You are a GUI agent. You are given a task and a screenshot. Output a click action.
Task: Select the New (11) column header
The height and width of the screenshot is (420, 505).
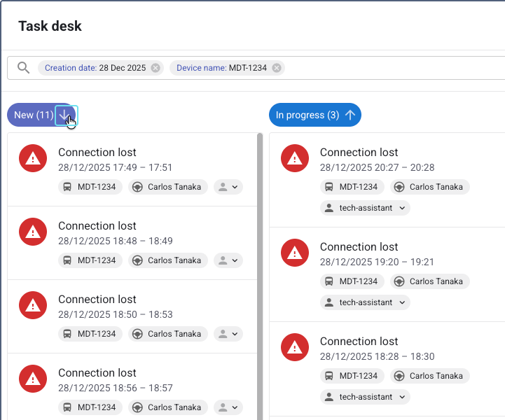(x=34, y=115)
